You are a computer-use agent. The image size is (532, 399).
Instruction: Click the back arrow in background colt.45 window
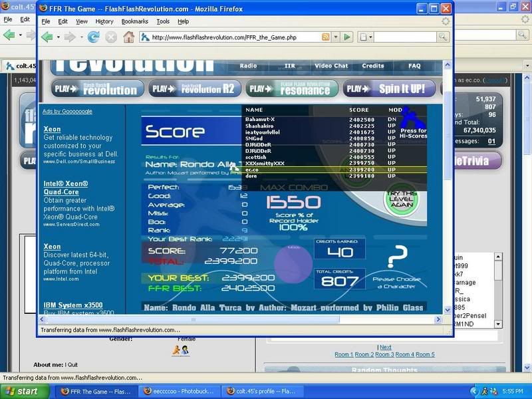pyautogui.click(x=9, y=35)
